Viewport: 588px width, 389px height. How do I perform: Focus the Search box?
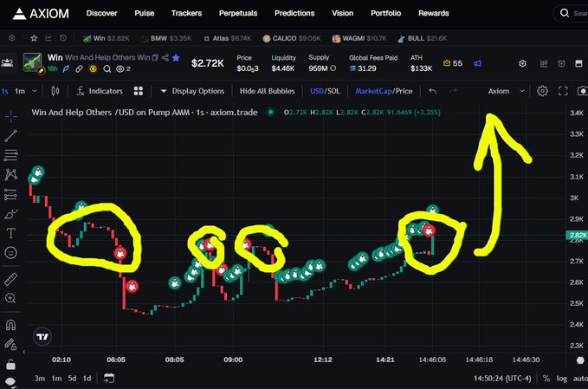tap(572, 14)
